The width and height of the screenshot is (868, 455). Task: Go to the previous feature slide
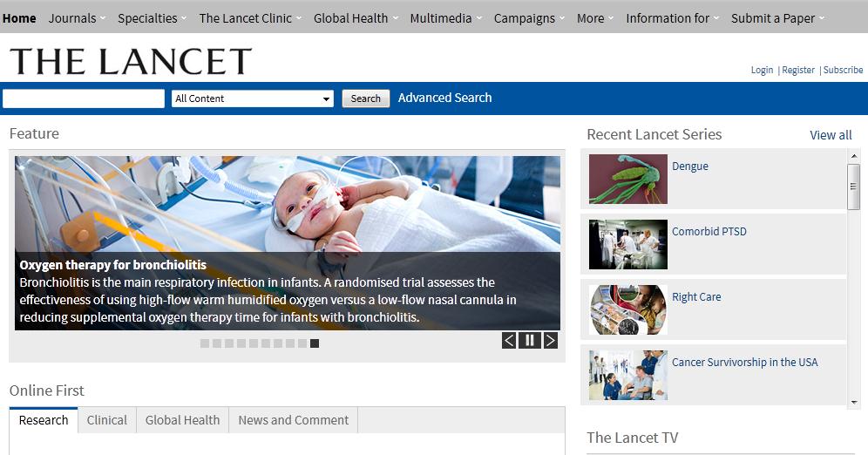pos(509,340)
